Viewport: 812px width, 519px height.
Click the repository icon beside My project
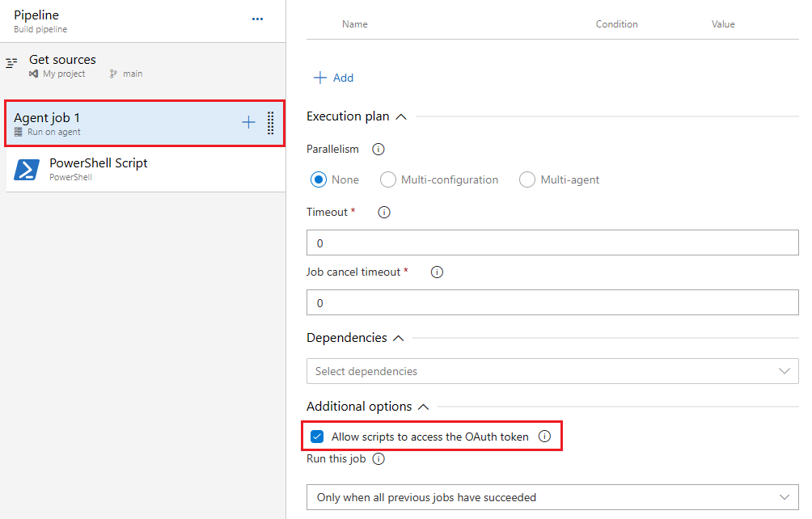click(34, 74)
